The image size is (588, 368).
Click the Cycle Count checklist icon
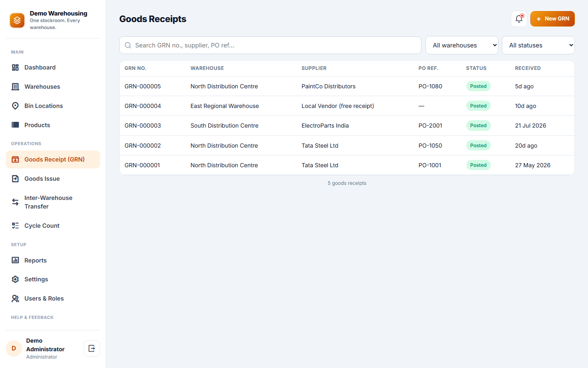16,226
